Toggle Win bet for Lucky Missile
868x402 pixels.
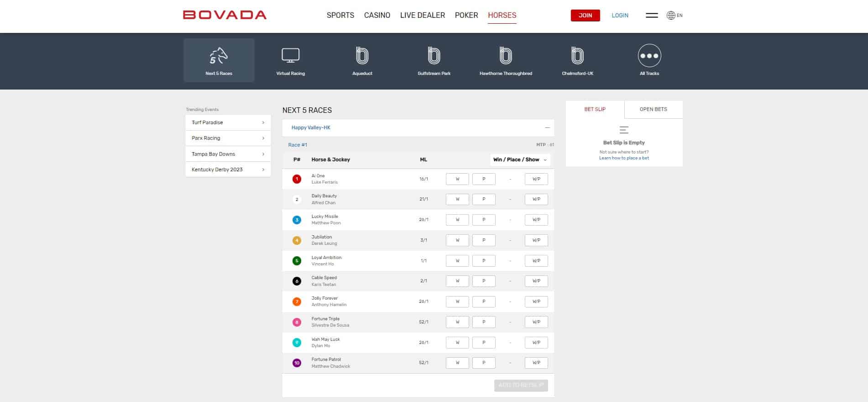coord(457,220)
